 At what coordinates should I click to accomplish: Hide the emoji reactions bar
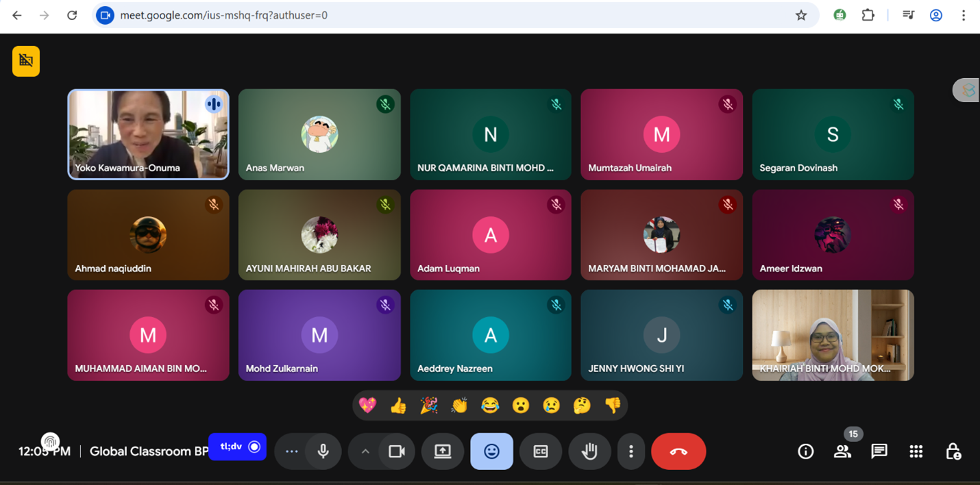491,451
